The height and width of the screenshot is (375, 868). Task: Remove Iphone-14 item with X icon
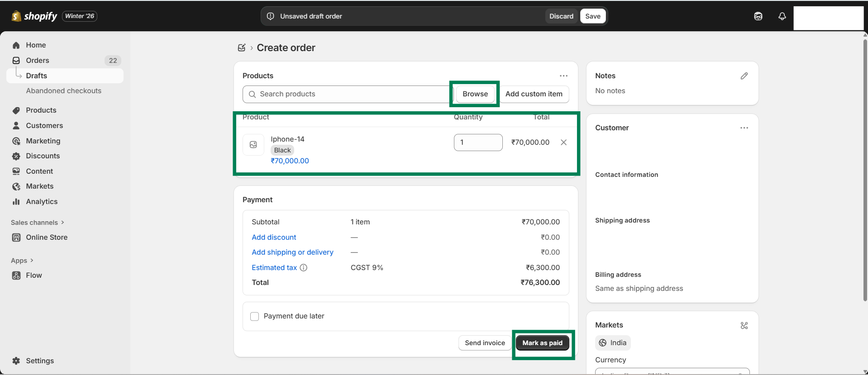coord(563,142)
